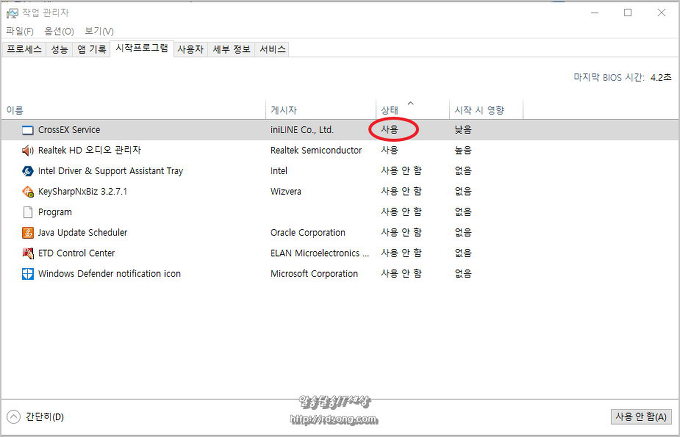
Task: Select the Intel Driver & Support Assistant icon
Action: (28, 171)
